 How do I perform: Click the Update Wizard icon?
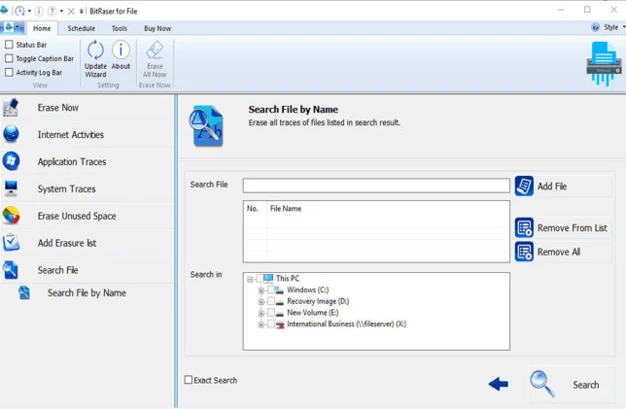pyautogui.click(x=95, y=50)
